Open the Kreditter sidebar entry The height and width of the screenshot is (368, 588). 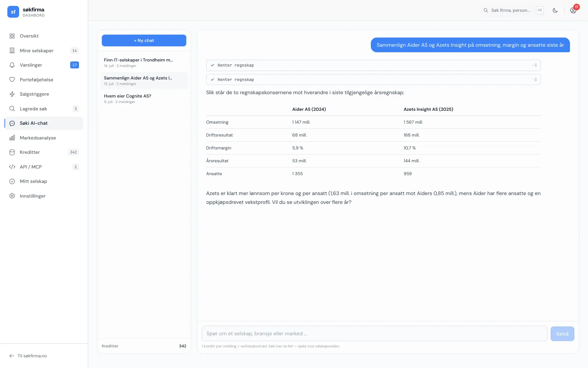44,152
